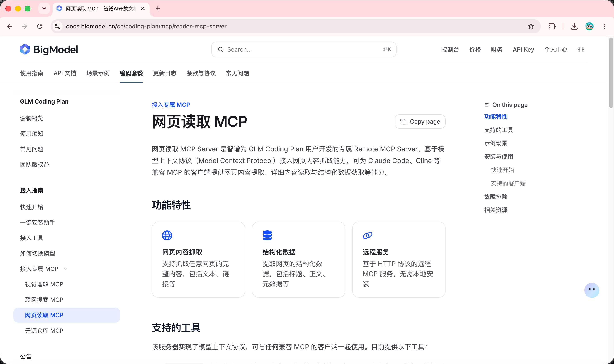Jump to 相关资源 in On this page

(x=496, y=210)
